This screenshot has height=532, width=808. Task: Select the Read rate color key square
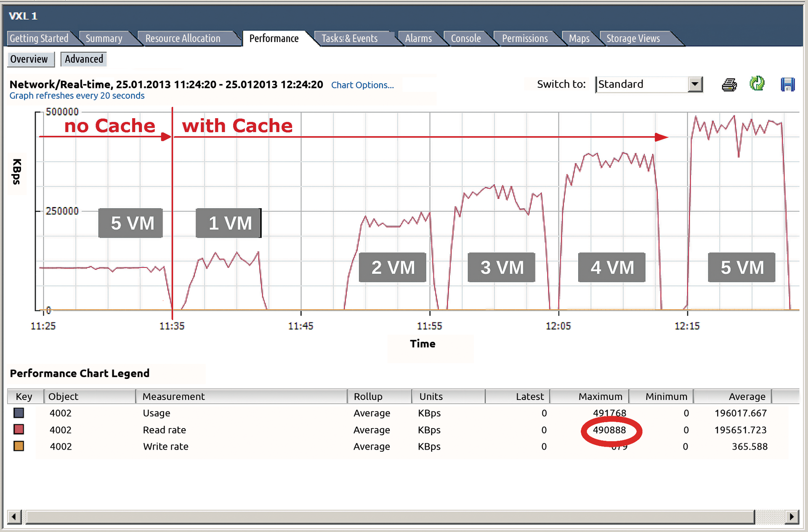18,430
